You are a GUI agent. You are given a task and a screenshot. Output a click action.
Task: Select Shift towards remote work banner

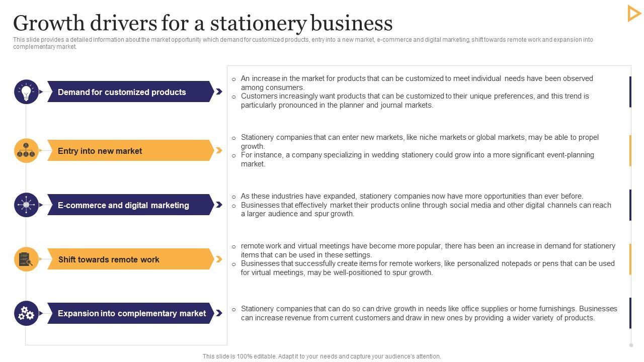coord(130,259)
